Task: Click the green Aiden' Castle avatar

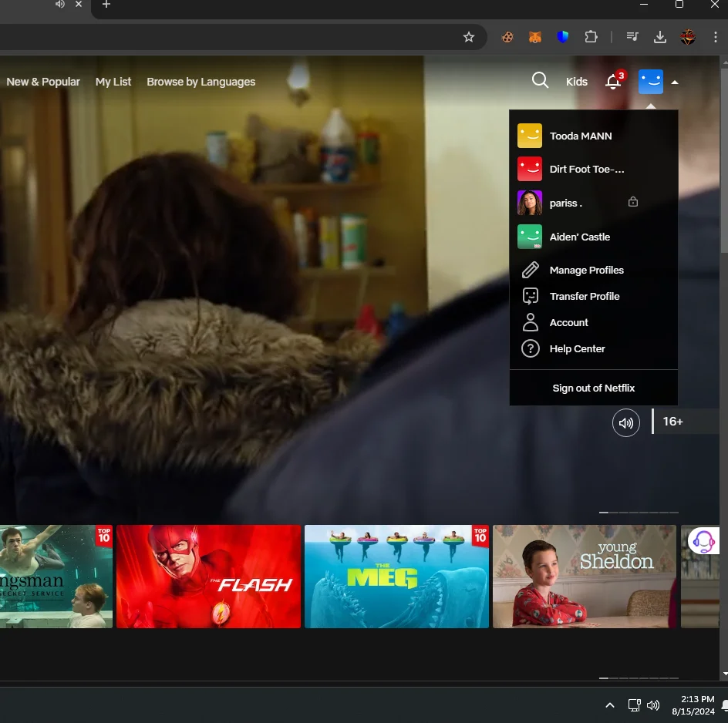Action: click(530, 237)
